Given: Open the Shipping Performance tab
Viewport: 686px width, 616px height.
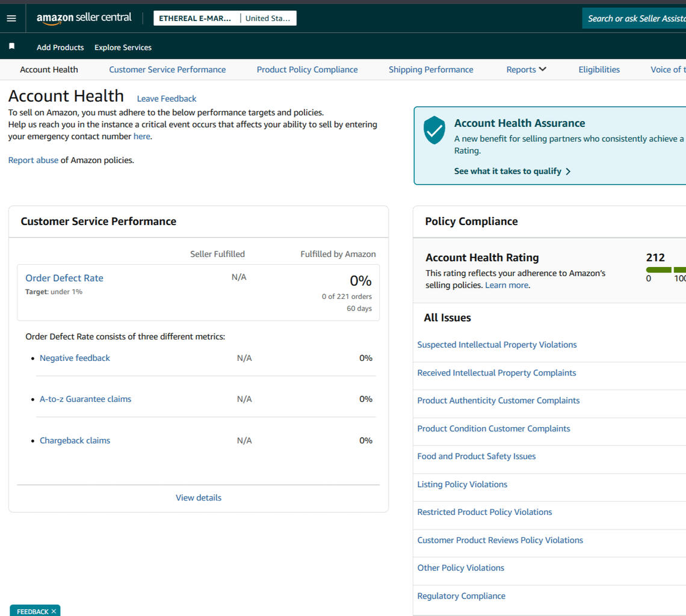Looking at the screenshot, I should [431, 70].
